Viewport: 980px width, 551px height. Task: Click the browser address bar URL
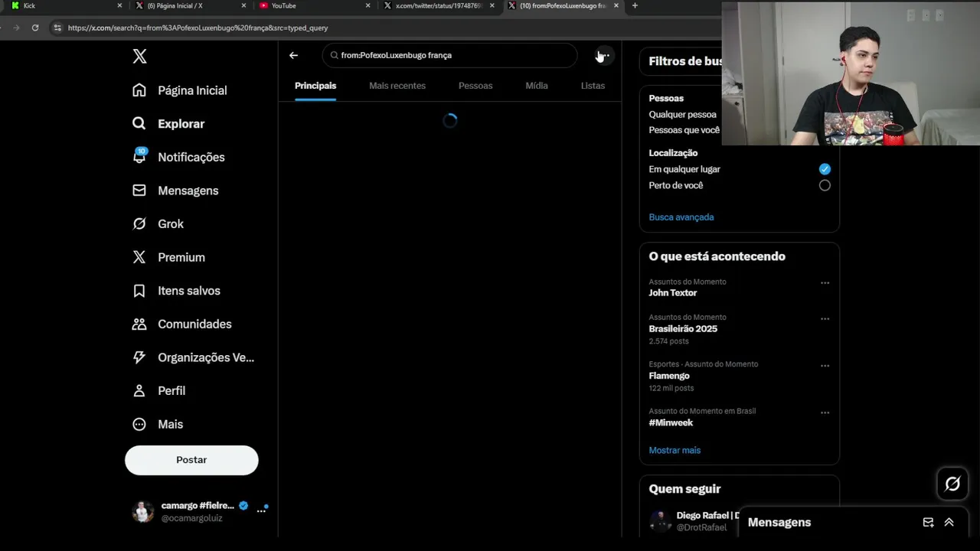[x=198, y=28]
